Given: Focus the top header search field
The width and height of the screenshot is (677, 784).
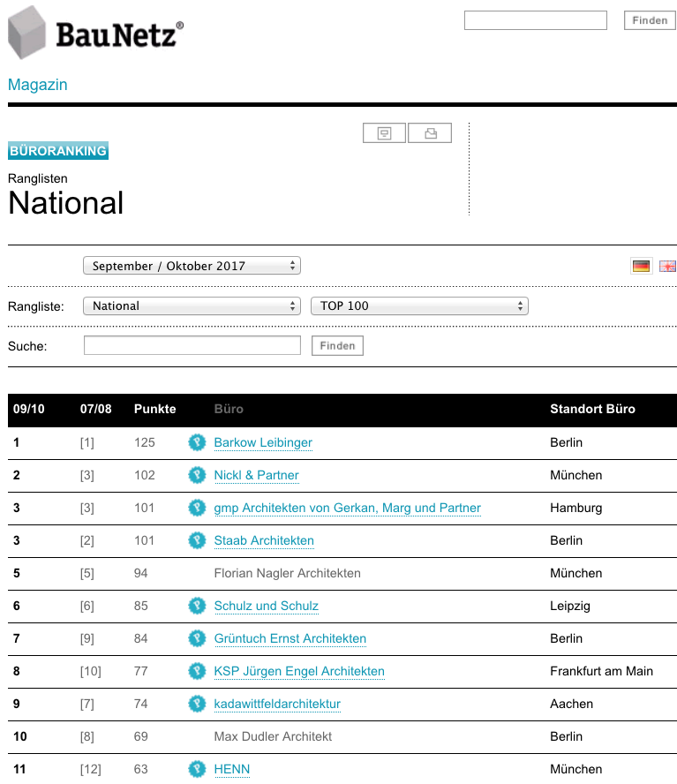Looking at the screenshot, I should [536, 20].
